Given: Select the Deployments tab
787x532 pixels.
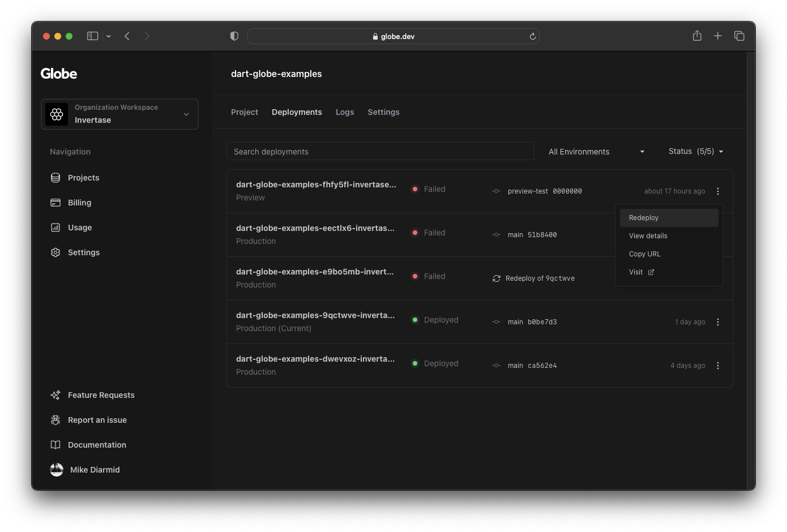Looking at the screenshot, I should tap(297, 112).
